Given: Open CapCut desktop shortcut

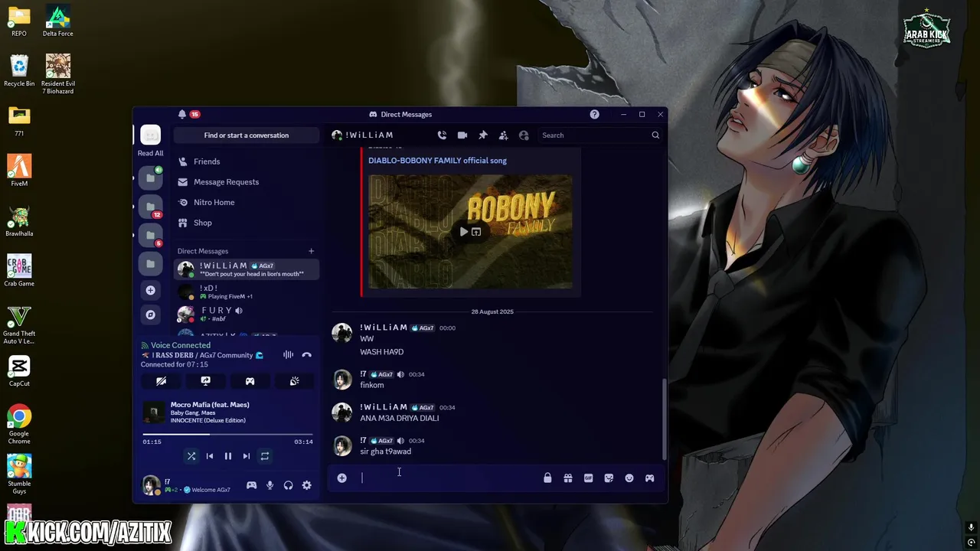Looking at the screenshot, I should tap(19, 370).
